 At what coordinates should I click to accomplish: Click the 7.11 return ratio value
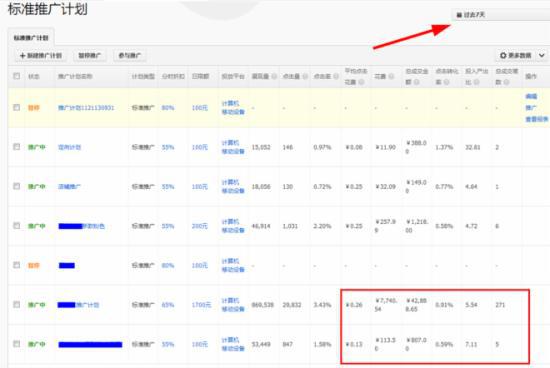pyautogui.click(x=471, y=344)
